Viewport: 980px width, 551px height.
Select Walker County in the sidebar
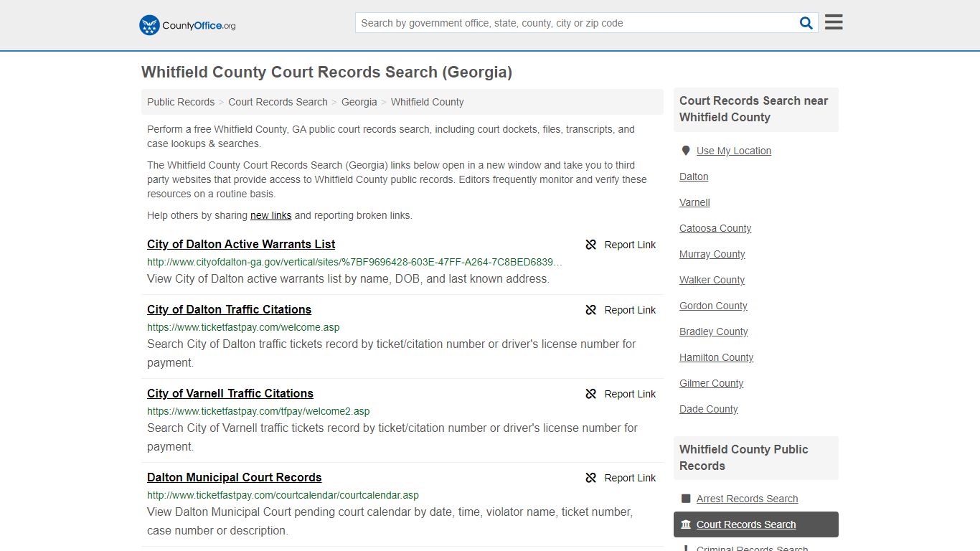coord(712,280)
